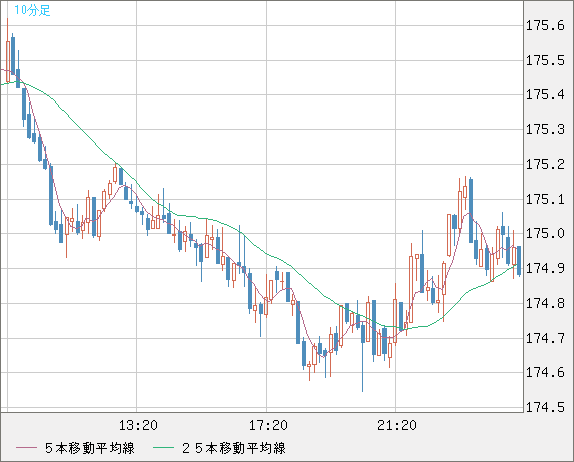Click the green 25-bar moving average legend line

[x=163, y=448]
